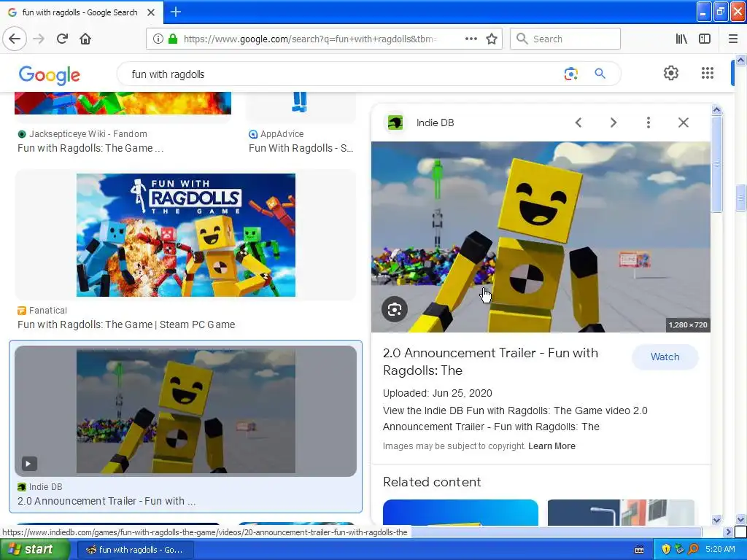Click the preview panel scroll-up arrow

pos(716,110)
